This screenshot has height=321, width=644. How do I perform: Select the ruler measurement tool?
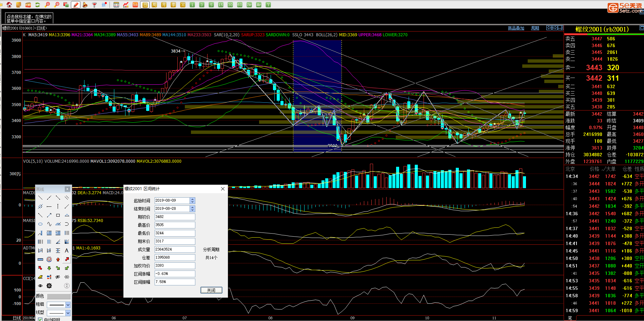pyautogui.click(x=40, y=259)
